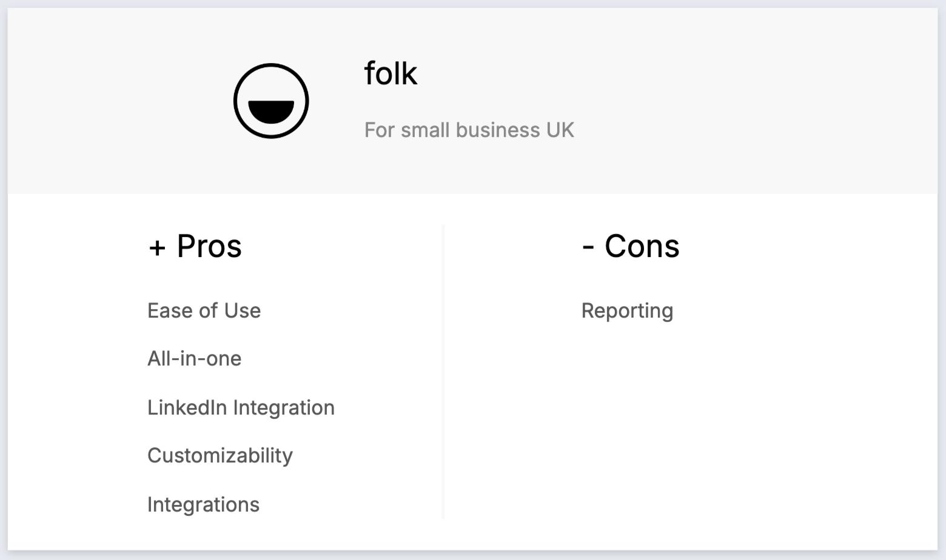Click the minus sign before Cons
The width and height of the screenshot is (946, 560).
pyautogui.click(x=588, y=247)
